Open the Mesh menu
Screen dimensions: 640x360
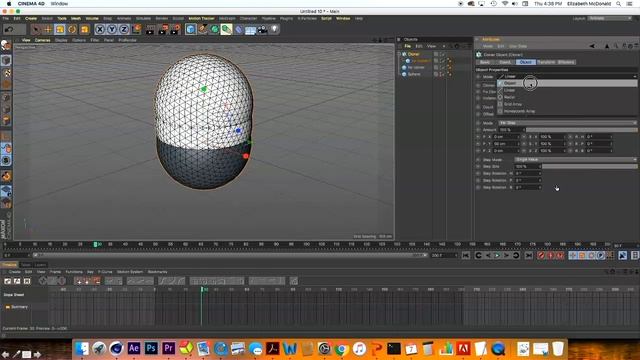coord(76,18)
